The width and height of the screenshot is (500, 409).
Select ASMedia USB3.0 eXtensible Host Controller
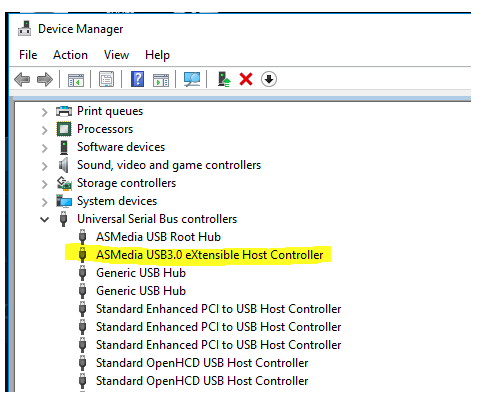[x=209, y=255]
